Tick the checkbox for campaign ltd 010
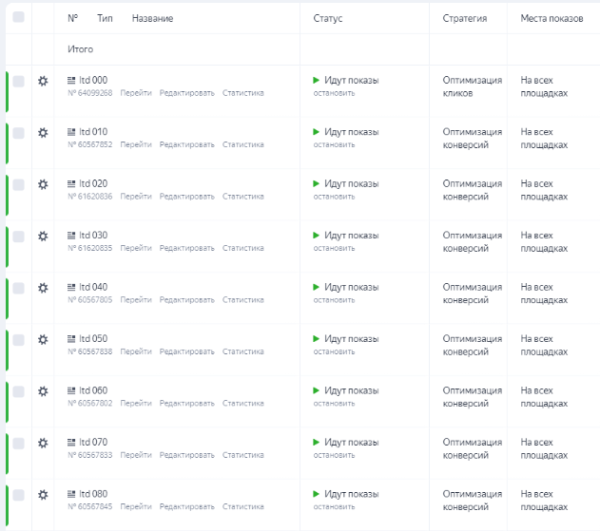The width and height of the screenshot is (600, 531). [x=18, y=132]
